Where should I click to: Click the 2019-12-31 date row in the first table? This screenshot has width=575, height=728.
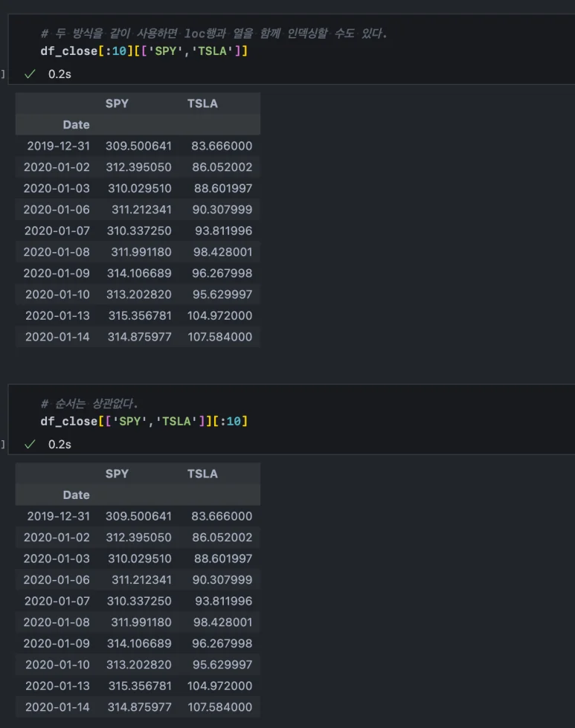point(58,146)
